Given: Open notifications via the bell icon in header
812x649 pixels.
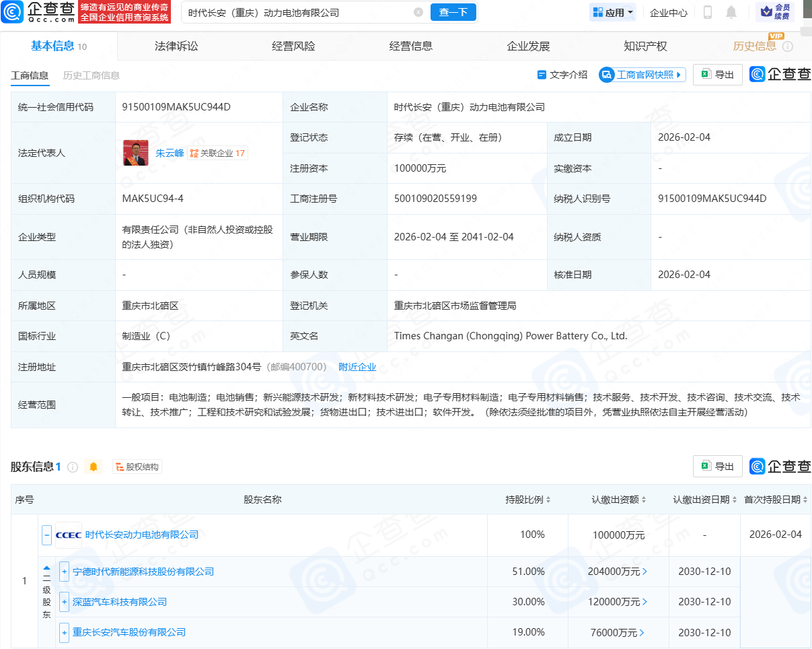Looking at the screenshot, I should [x=732, y=12].
